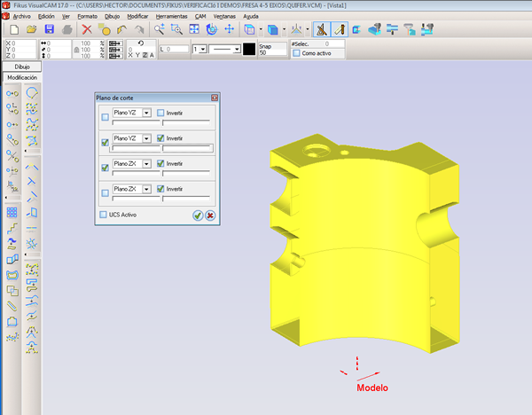Click the Save file toolbar icon

click(49, 29)
